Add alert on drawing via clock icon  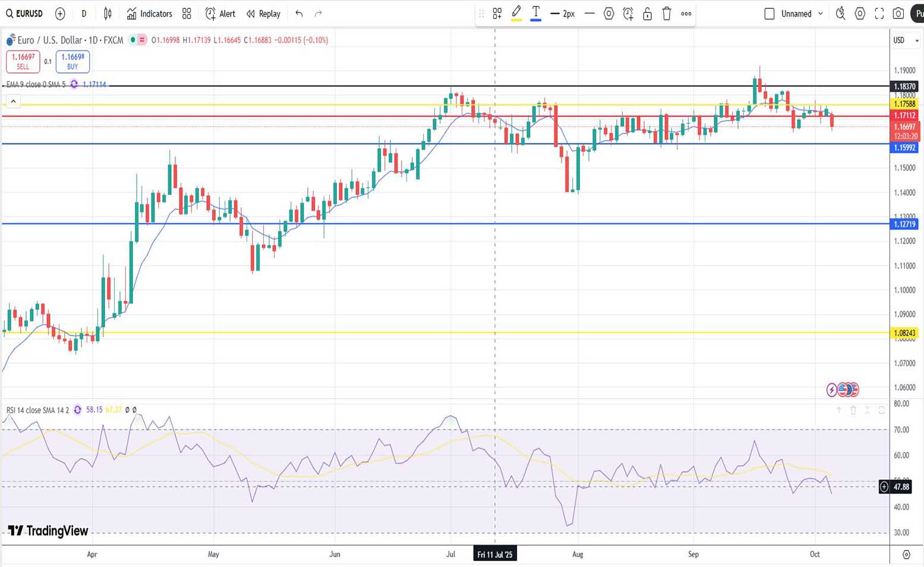628,14
